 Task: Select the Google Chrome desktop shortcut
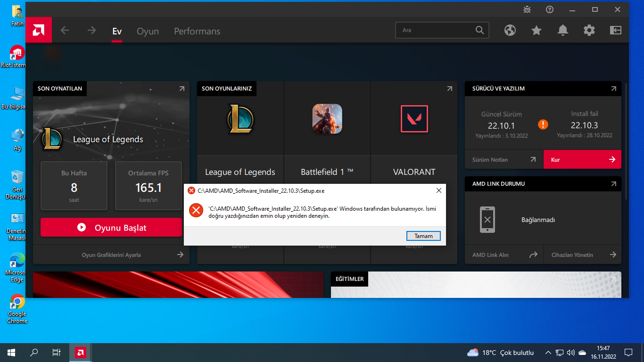17,309
